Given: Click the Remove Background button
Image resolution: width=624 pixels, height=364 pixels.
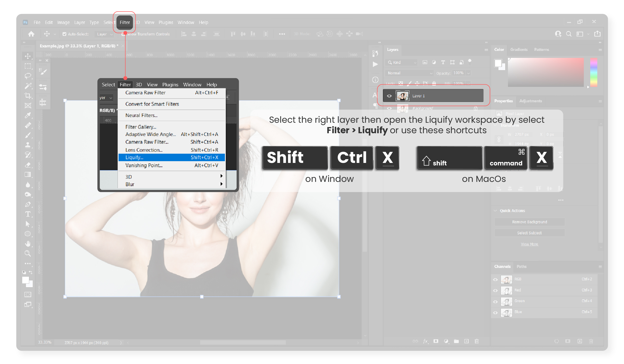Looking at the screenshot, I should click(529, 222).
